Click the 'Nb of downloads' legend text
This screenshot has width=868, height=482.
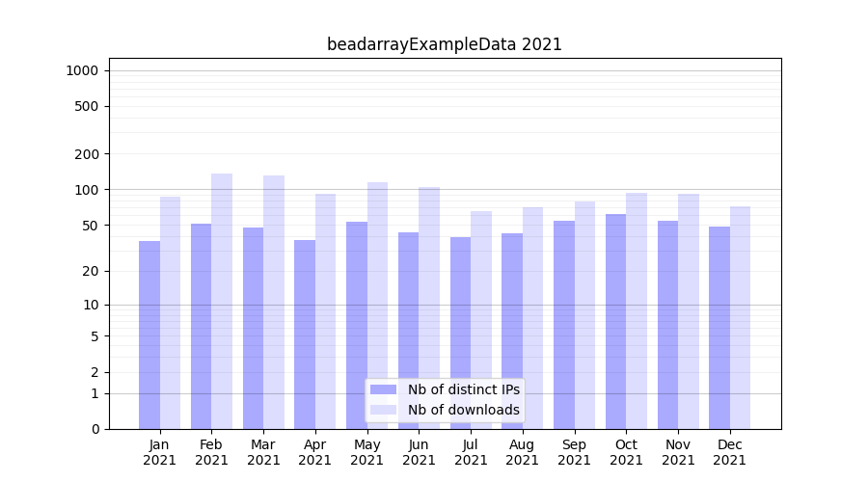tap(463, 410)
